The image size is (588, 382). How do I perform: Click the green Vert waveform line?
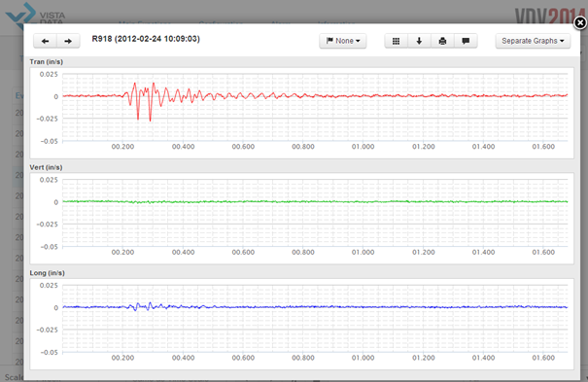[x=315, y=201]
